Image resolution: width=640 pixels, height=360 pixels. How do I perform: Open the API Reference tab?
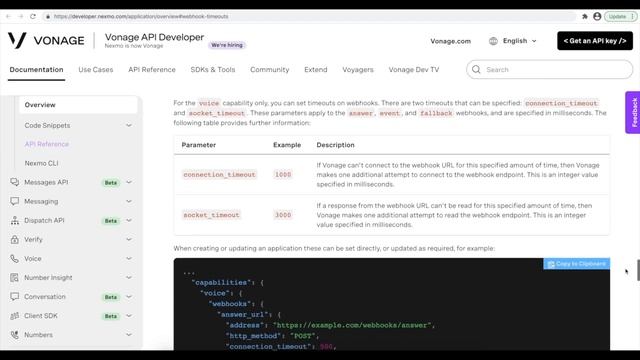[152, 70]
